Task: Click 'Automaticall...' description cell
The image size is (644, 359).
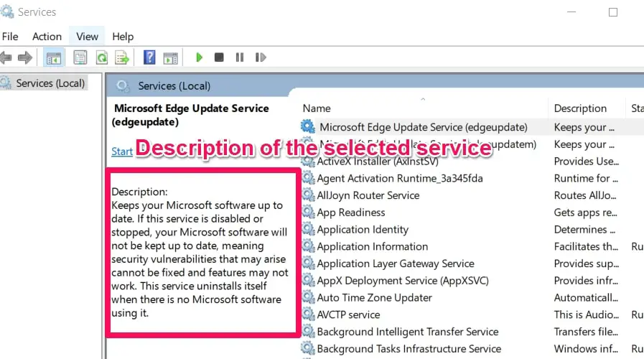Action: tap(586, 298)
